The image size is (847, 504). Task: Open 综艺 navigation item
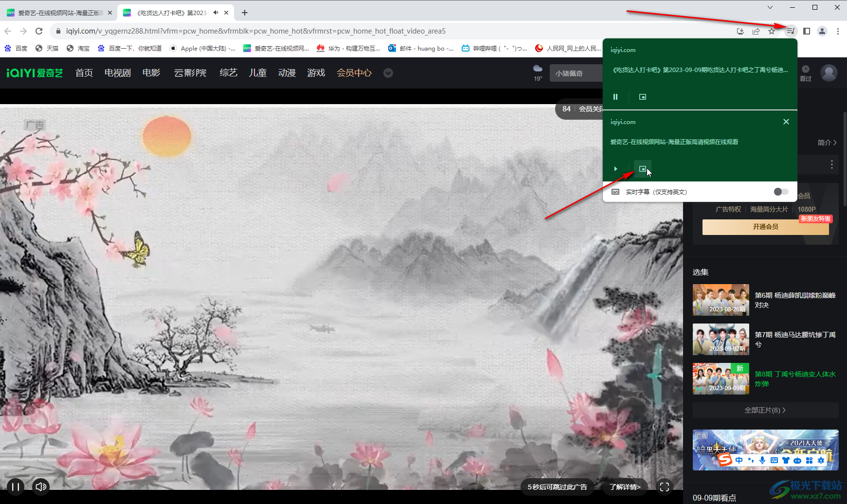229,73
